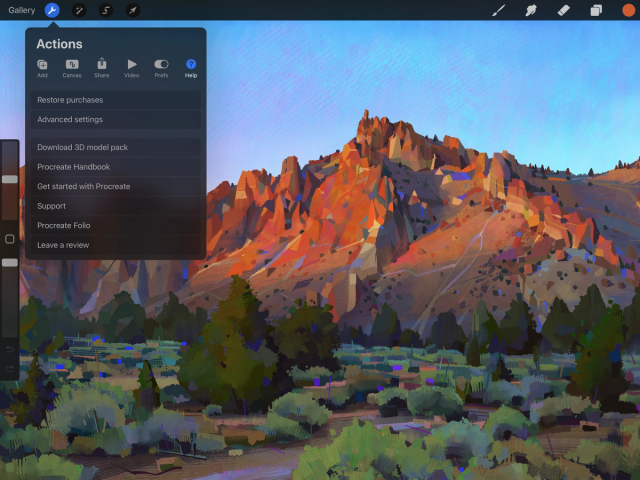Open the Support entry
Viewport: 640px width, 480px height.
pyautogui.click(x=116, y=206)
